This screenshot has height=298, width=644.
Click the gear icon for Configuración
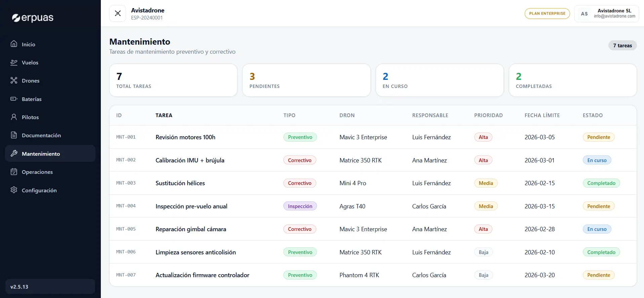point(14,190)
